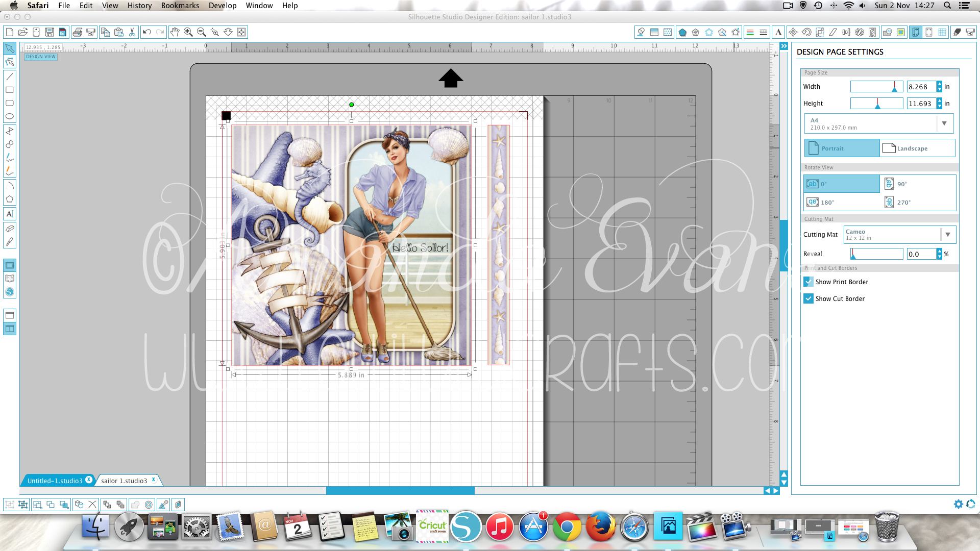
Task: Select Portrait orientation
Action: tap(842, 148)
